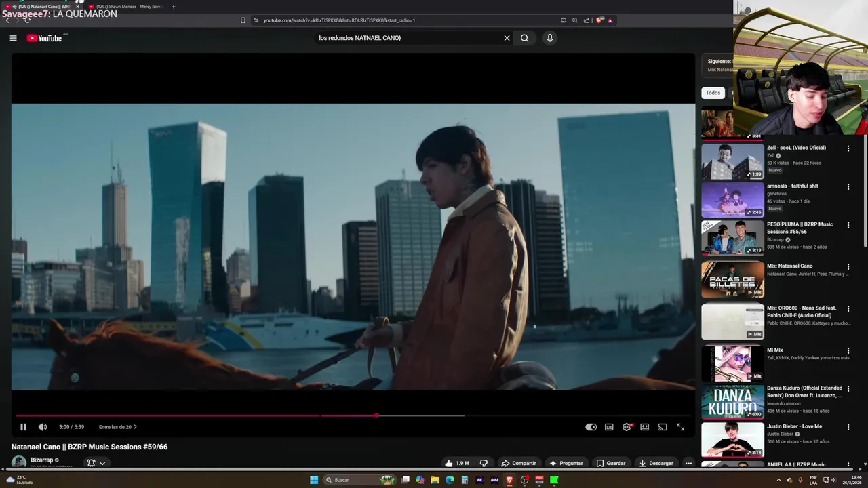Open the Pacas de Billetes mix thumbnail
868x488 pixels.
pyautogui.click(x=732, y=279)
